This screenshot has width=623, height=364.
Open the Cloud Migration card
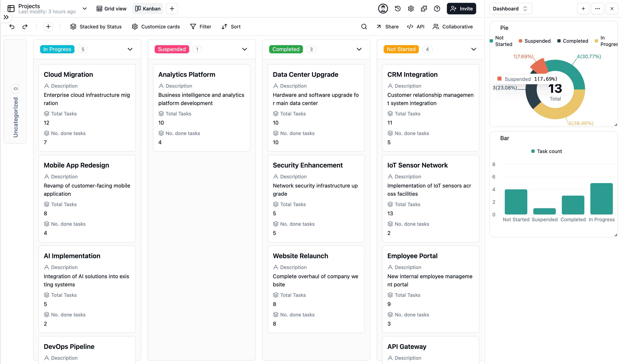tap(87, 108)
